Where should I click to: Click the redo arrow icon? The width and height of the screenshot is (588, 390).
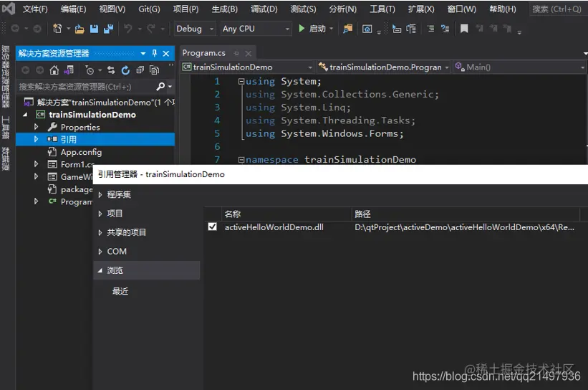151,29
